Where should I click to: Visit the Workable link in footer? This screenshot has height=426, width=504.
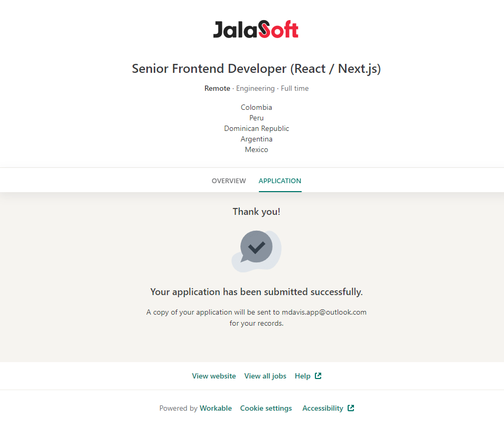[x=216, y=408]
